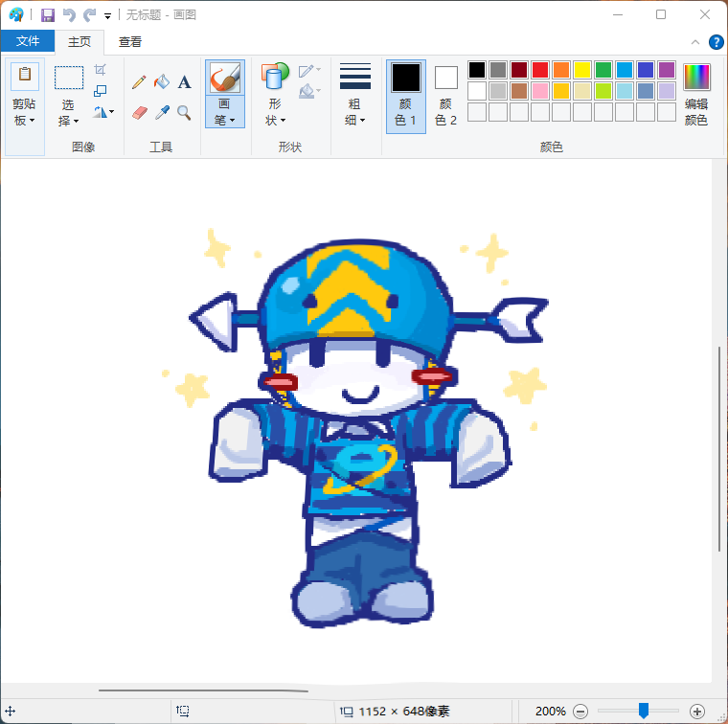Screen dimensions: 728x724
Task: Expand the Shapes dropdown
Action: [275, 97]
